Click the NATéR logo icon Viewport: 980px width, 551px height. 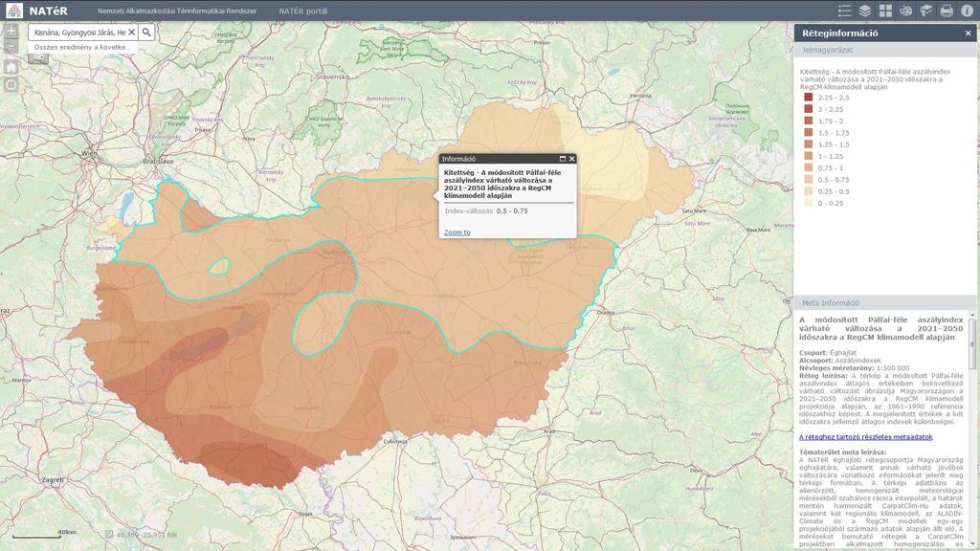(13, 11)
